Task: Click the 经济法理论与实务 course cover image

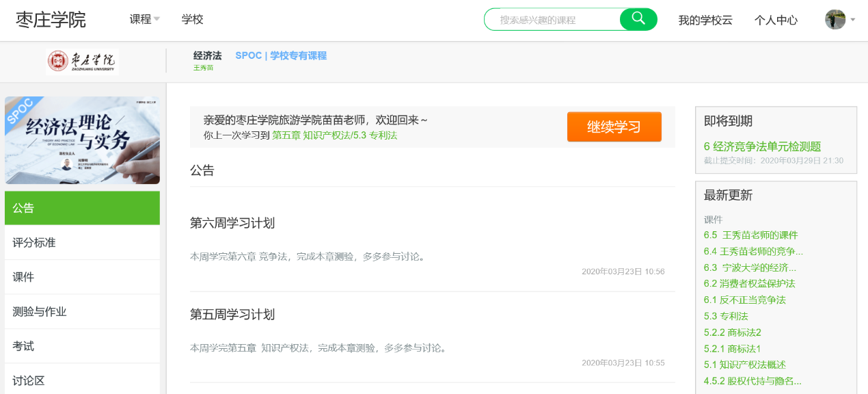Action: click(x=82, y=140)
